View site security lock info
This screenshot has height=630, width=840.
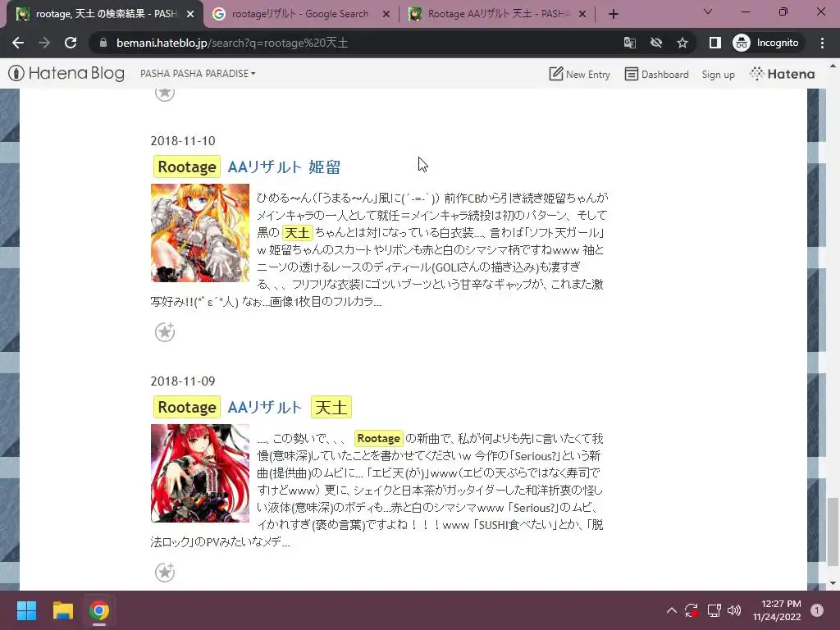(103, 43)
